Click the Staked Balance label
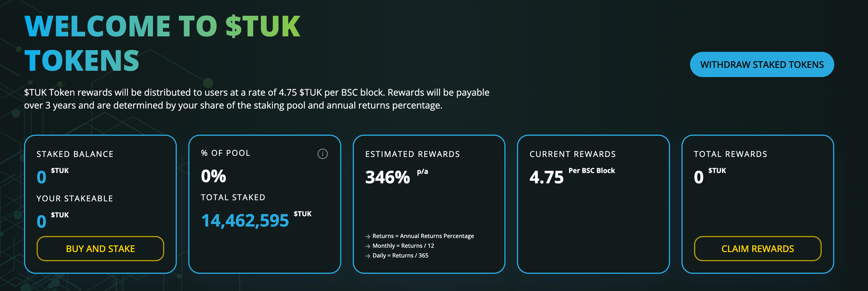Screen dimensions: 868x291 tap(75, 154)
